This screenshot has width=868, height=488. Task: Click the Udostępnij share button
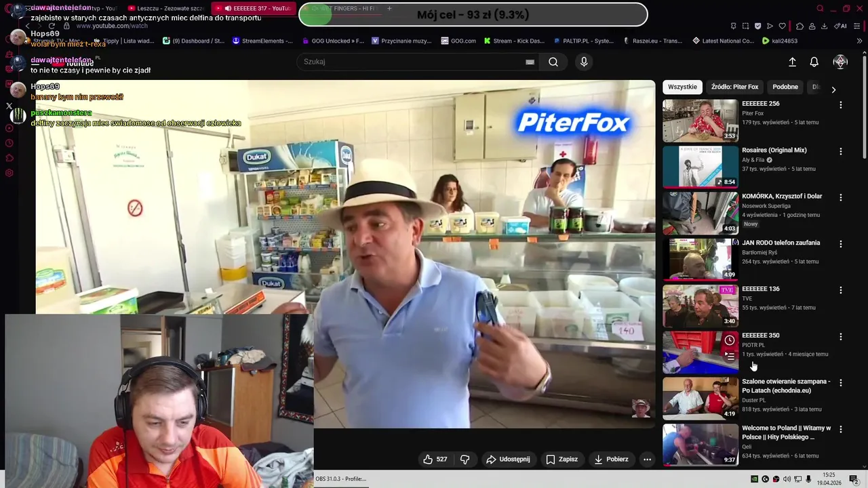point(508,459)
